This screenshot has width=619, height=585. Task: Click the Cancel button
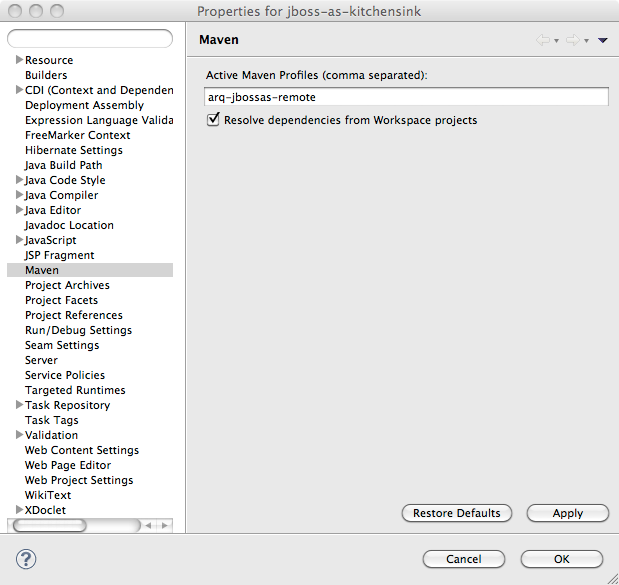(x=464, y=559)
